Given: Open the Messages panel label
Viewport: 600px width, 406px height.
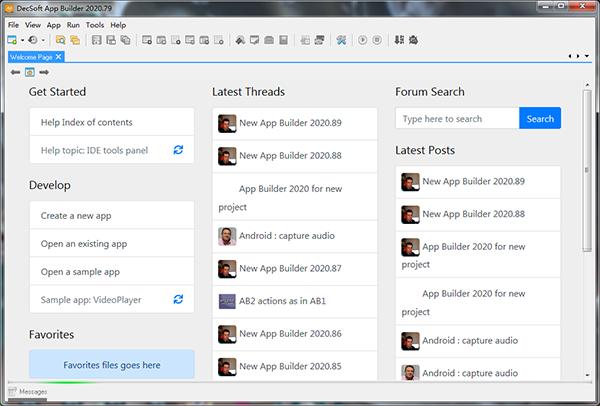Looking at the screenshot, I should [33, 391].
